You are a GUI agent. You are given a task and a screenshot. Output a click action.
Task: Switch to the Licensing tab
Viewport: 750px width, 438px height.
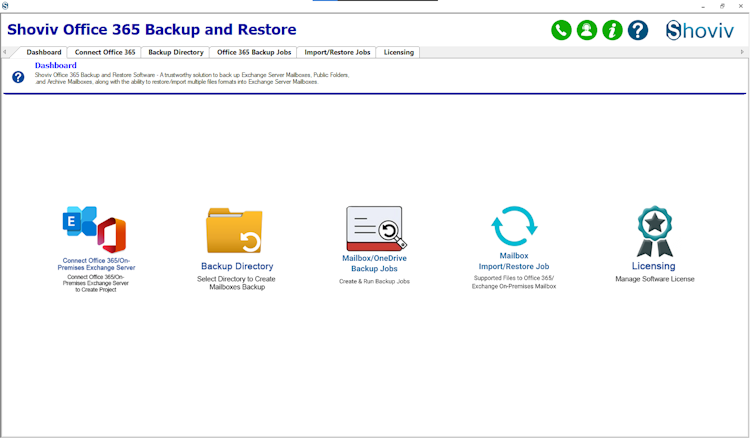click(398, 52)
